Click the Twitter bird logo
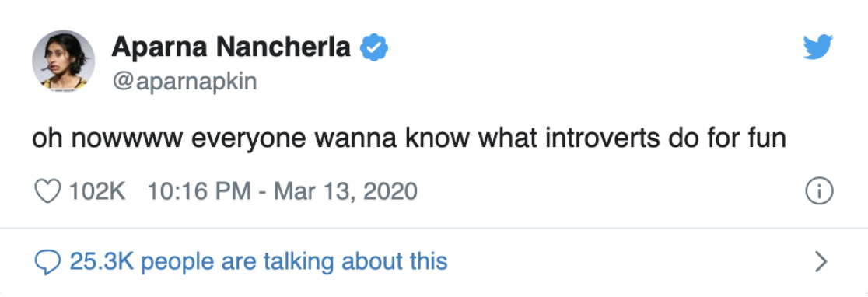868x297 pixels. point(818,47)
